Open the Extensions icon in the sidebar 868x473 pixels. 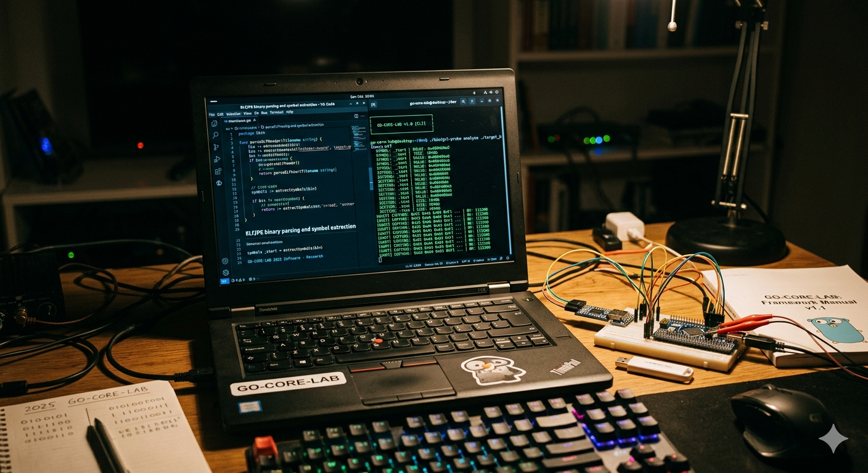tap(217, 170)
